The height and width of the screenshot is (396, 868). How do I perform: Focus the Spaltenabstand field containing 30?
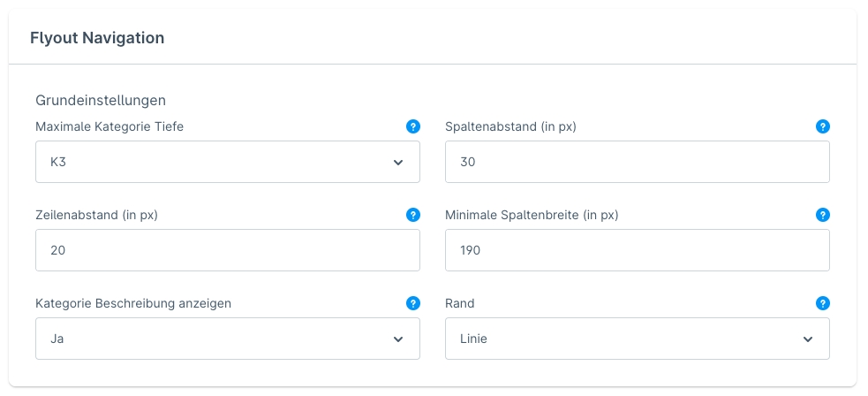(637, 162)
